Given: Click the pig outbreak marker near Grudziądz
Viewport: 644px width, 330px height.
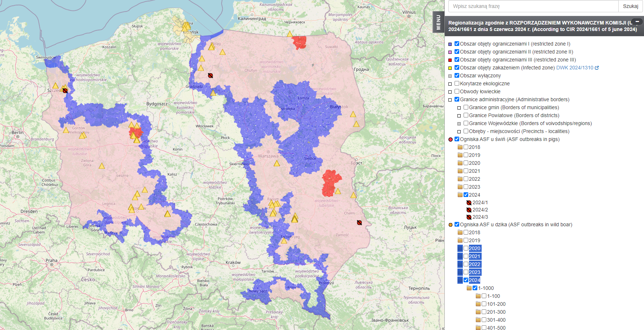Looking at the screenshot, I should [210, 76].
